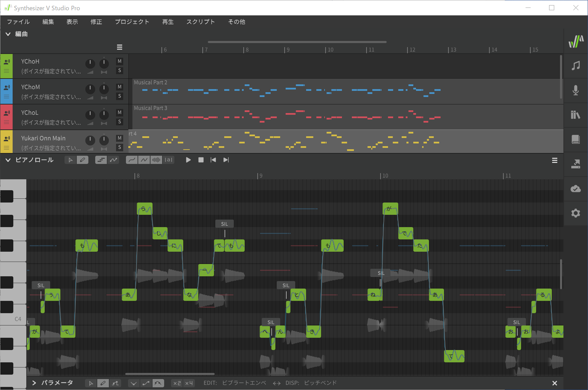Open the arrangement hamburger menu
This screenshot has width=588, height=390.
point(119,47)
